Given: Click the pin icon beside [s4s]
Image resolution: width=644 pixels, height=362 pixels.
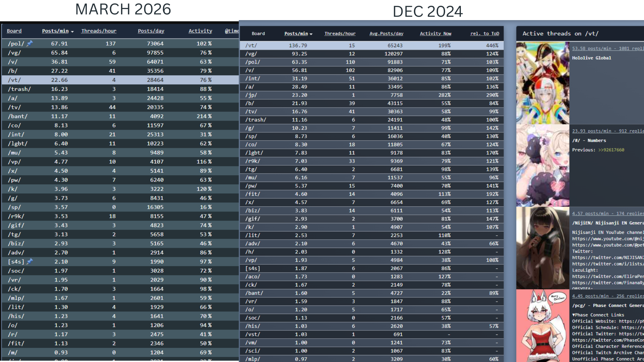Looking at the screenshot, I should pyautogui.click(x=30, y=261).
